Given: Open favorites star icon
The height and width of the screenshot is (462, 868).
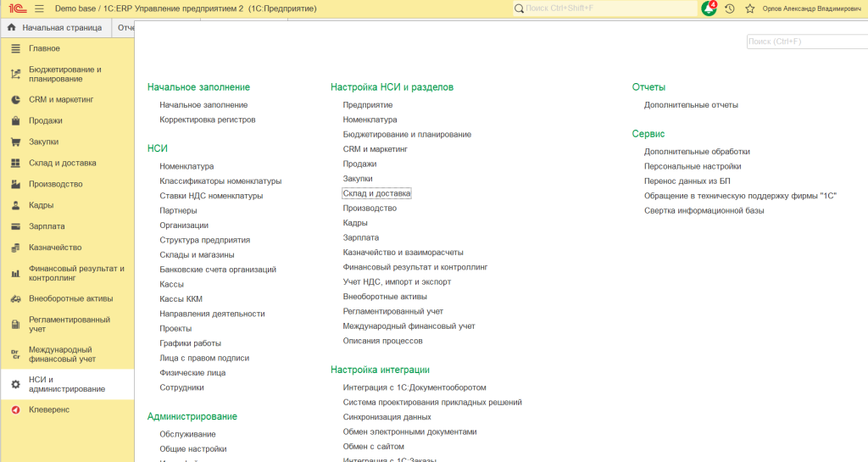Looking at the screenshot, I should 750,8.
